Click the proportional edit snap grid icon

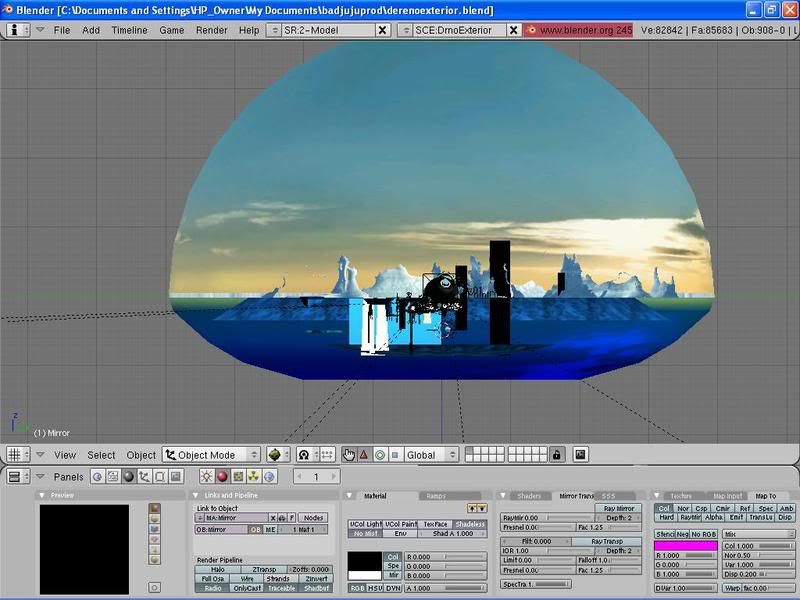click(327, 455)
